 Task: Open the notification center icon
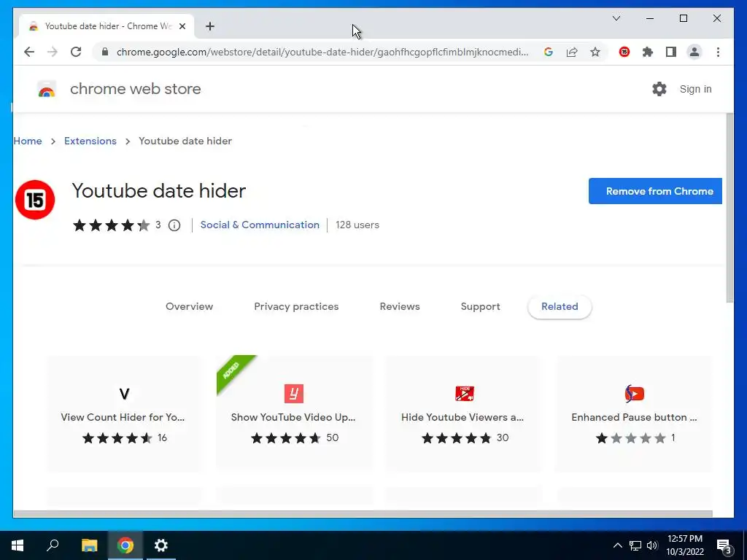724,546
